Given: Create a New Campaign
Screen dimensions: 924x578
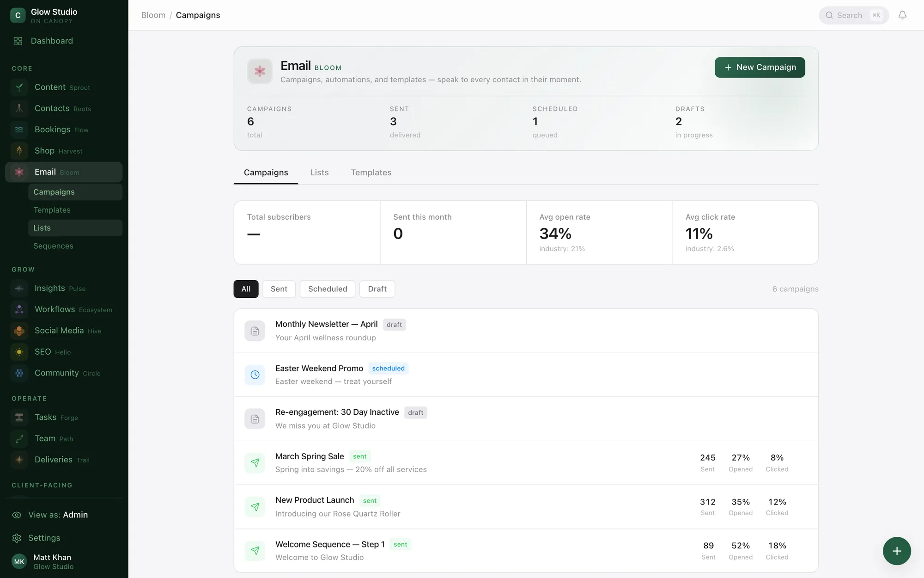Looking at the screenshot, I should coord(760,68).
